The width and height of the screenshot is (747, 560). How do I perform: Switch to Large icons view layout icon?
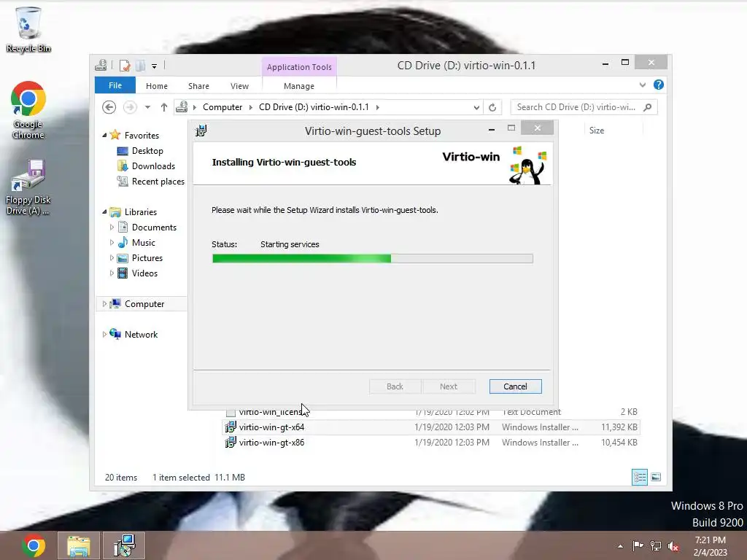pyautogui.click(x=656, y=477)
